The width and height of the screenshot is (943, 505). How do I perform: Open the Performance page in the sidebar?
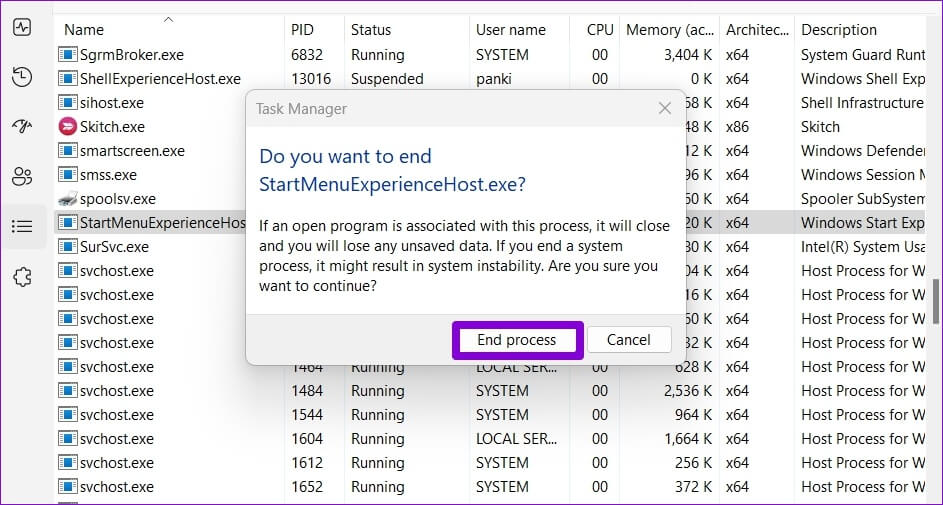(22, 27)
